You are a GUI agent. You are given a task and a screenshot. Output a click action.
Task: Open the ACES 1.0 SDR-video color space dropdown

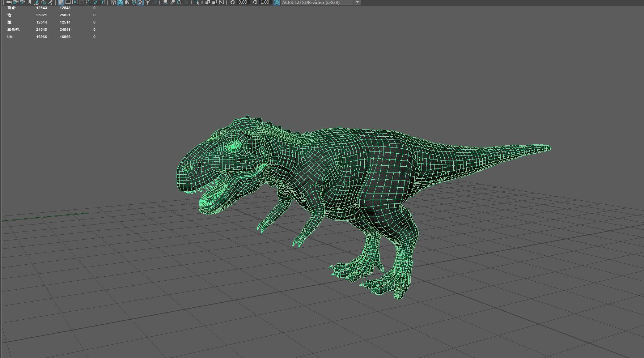321,2
